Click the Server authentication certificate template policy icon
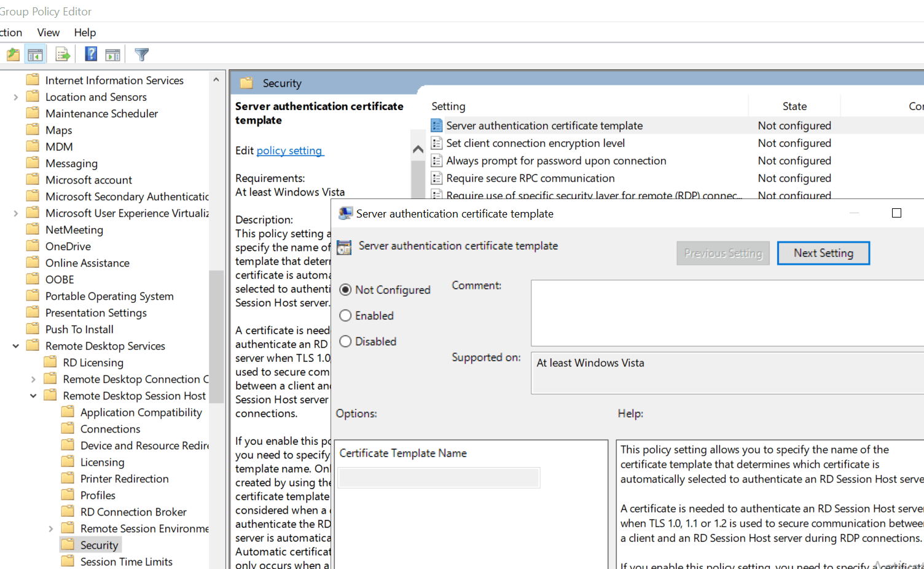The image size is (924, 569). [436, 125]
